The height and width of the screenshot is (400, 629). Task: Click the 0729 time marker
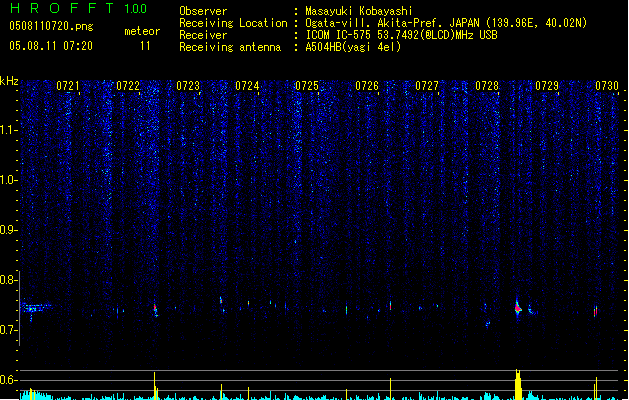tap(547, 86)
